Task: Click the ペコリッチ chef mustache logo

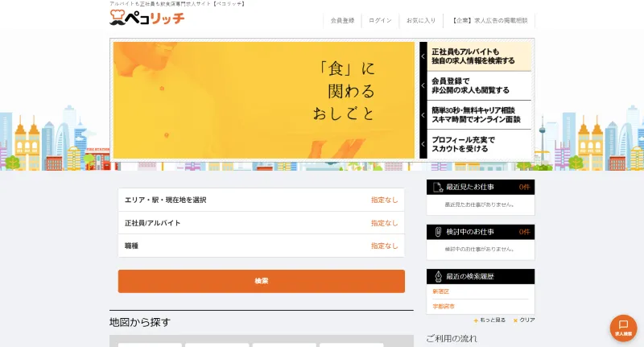Action: click(147, 18)
